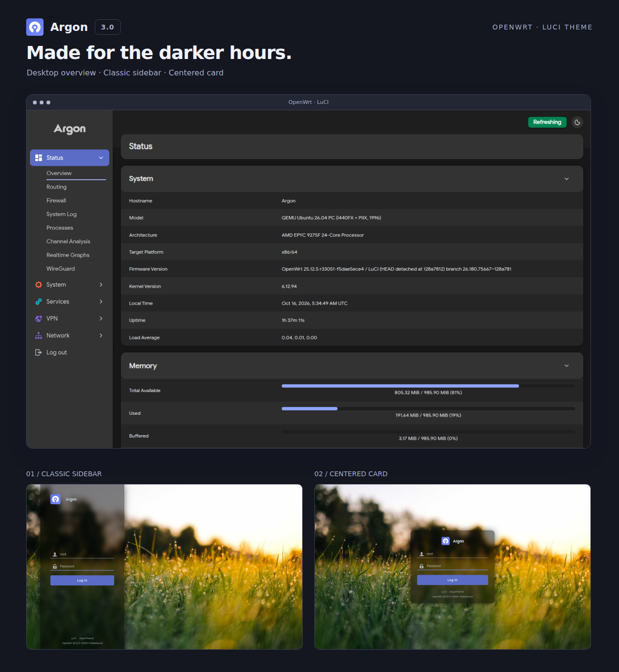The width and height of the screenshot is (619, 672).
Task: Open Channel Analysis in the sidebar
Action: point(68,241)
